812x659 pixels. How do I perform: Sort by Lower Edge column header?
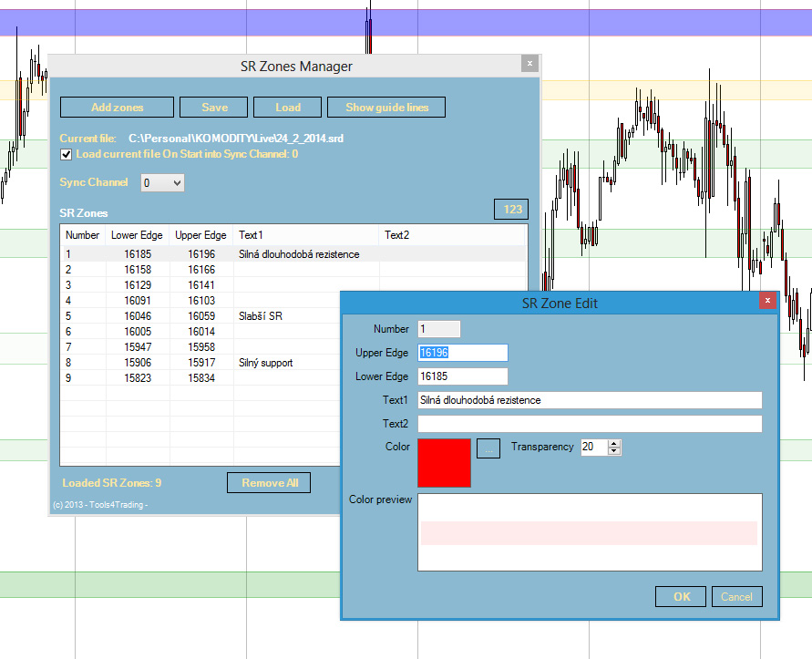point(138,235)
